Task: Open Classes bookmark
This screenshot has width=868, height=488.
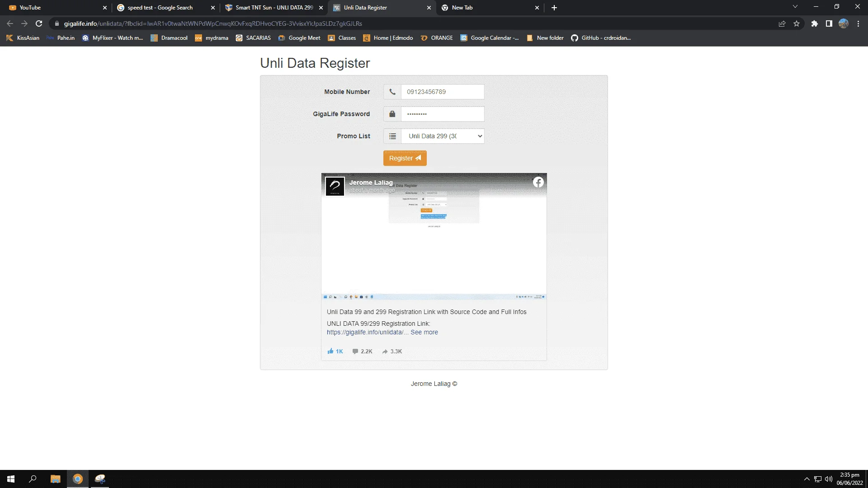Action: coord(342,38)
